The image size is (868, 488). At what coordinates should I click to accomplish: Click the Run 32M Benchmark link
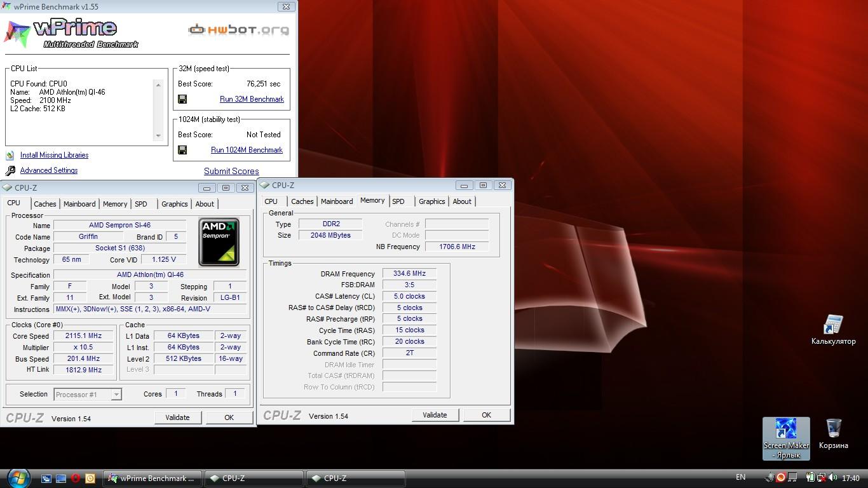252,99
